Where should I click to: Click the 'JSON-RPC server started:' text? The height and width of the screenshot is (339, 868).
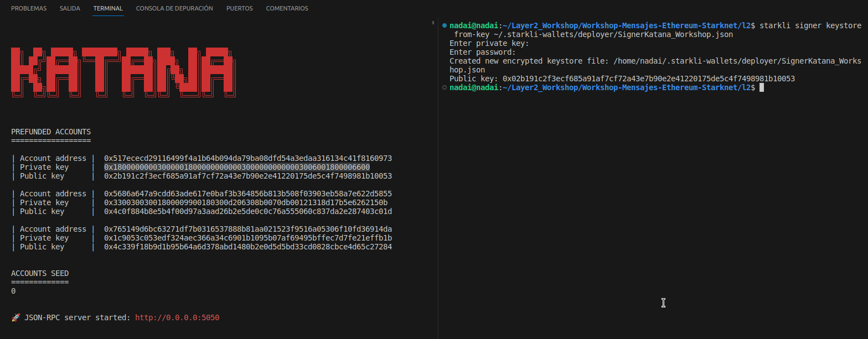pyautogui.click(x=77, y=318)
